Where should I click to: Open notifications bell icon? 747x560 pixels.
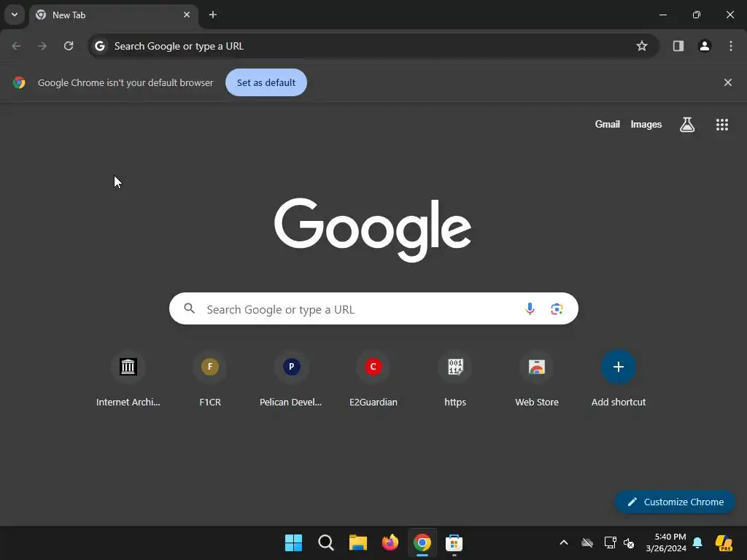coord(697,542)
